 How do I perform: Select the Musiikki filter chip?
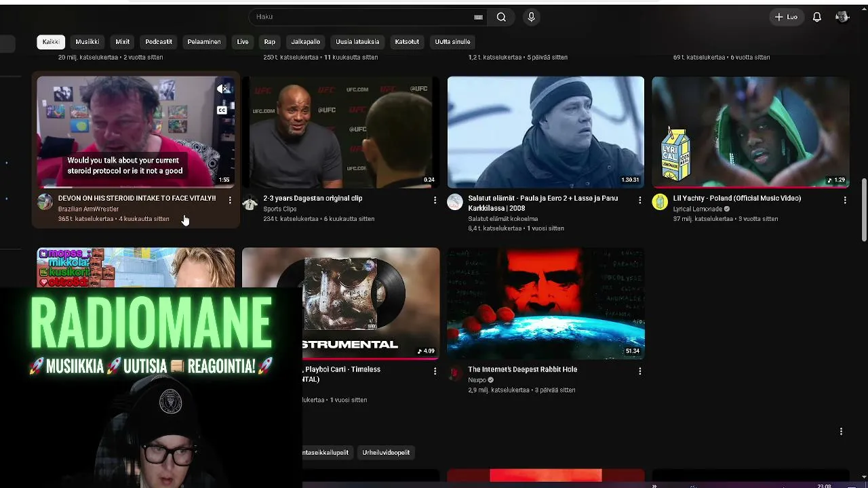87,42
